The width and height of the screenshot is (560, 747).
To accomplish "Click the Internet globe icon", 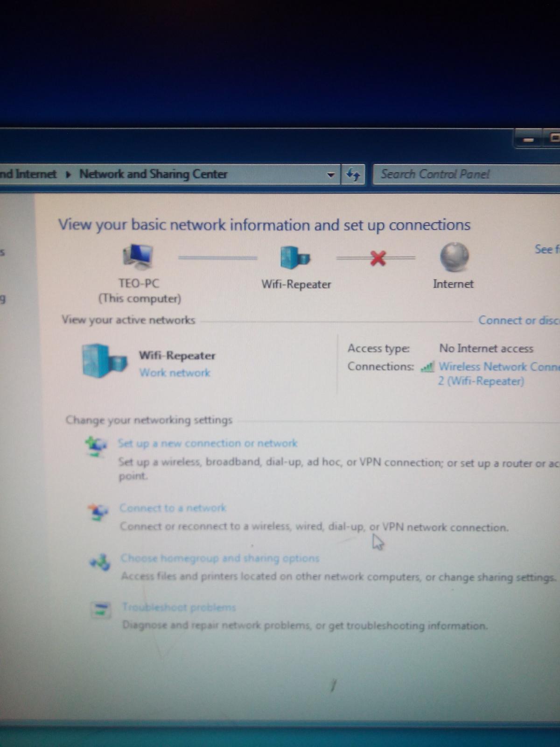I will (454, 257).
